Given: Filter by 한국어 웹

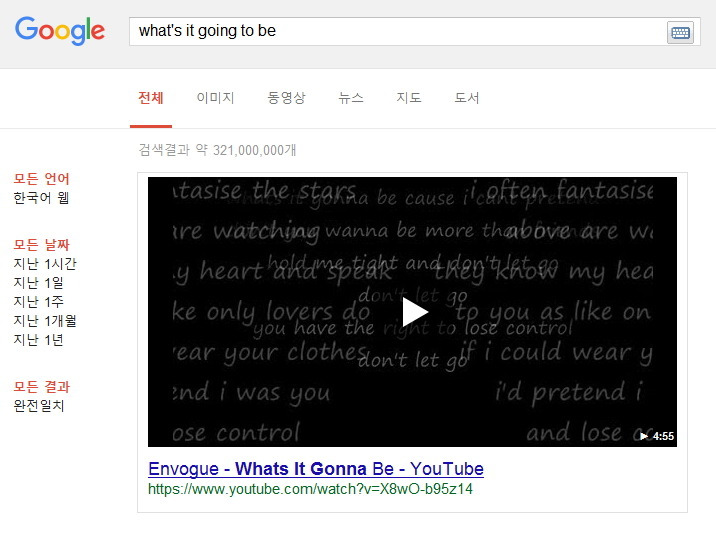Looking at the screenshot, I should click(41, 198).
